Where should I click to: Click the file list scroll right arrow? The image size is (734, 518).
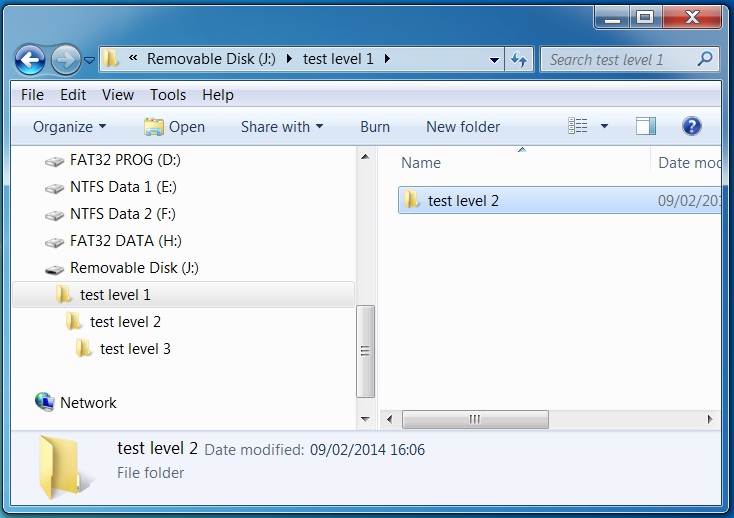coord(710,419)
